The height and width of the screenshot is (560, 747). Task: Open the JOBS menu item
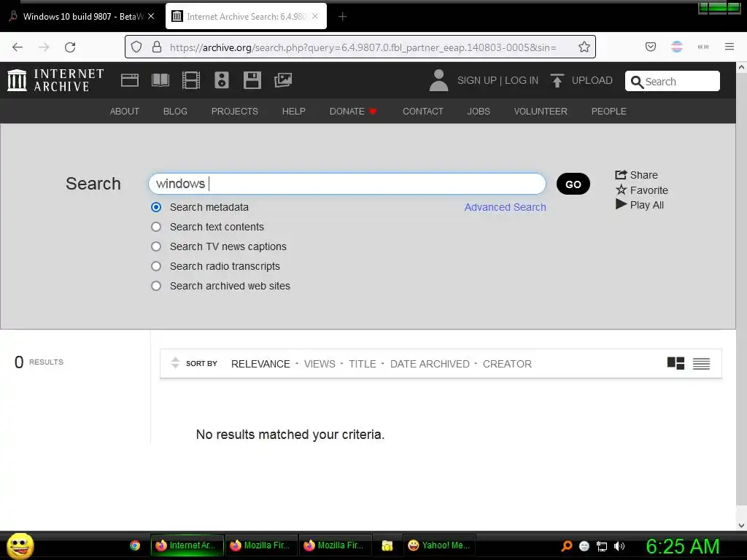pyautogui.click(x=479, y=111)
